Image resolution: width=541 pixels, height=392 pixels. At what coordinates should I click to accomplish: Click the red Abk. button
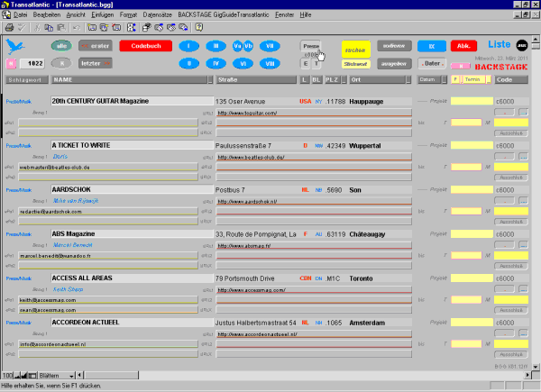(463, 46)
